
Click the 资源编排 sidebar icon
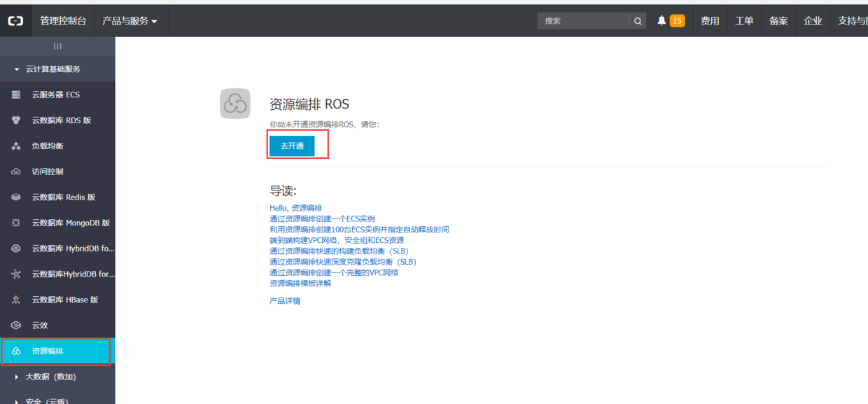point(16,351)
